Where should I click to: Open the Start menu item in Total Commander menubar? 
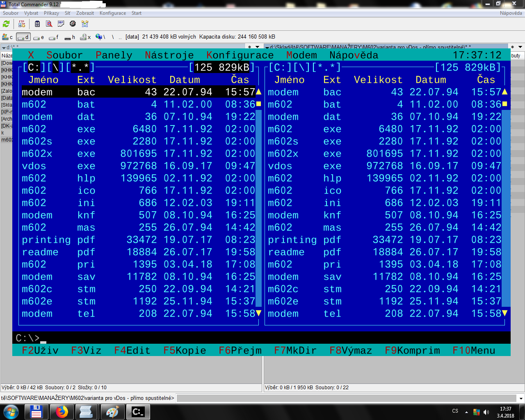[x=137, y=13]
